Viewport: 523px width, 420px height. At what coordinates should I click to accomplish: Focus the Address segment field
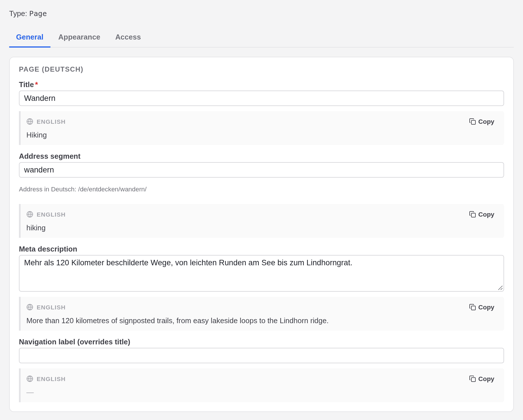click(261, 170)
